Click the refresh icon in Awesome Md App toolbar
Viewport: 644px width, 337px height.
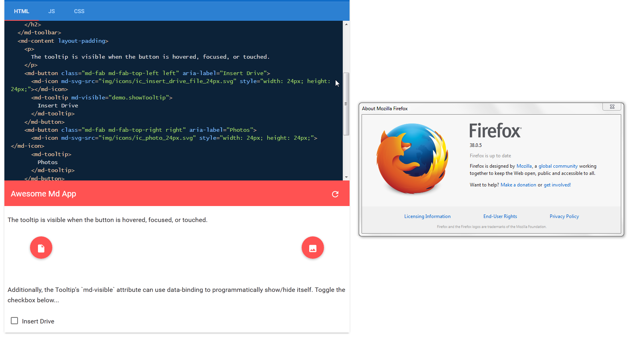click(x=335, y=194)
